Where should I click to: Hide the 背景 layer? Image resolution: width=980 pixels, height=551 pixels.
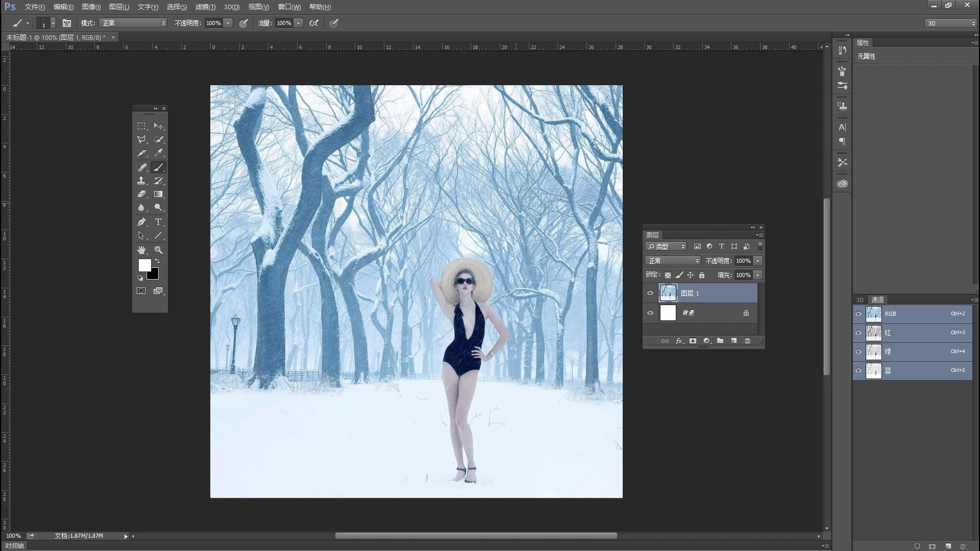650,313
